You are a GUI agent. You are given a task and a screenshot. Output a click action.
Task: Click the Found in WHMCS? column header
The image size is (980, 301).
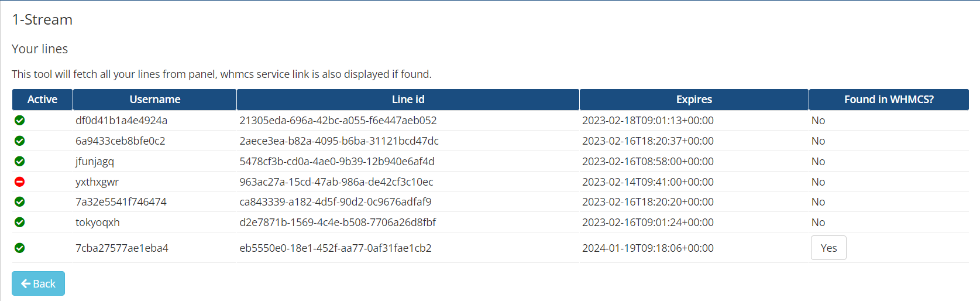click(889, 100)
